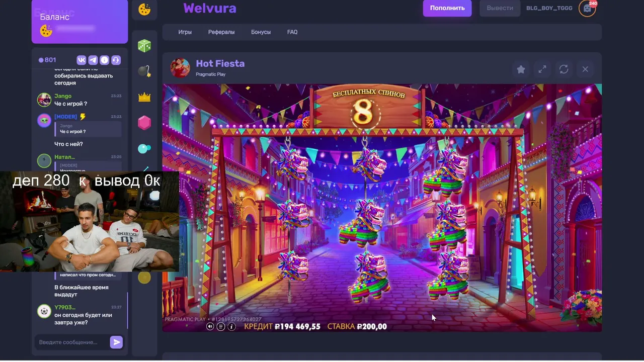
Task: Add Hot Fiesta to favorites
Action: coord(521,69)
